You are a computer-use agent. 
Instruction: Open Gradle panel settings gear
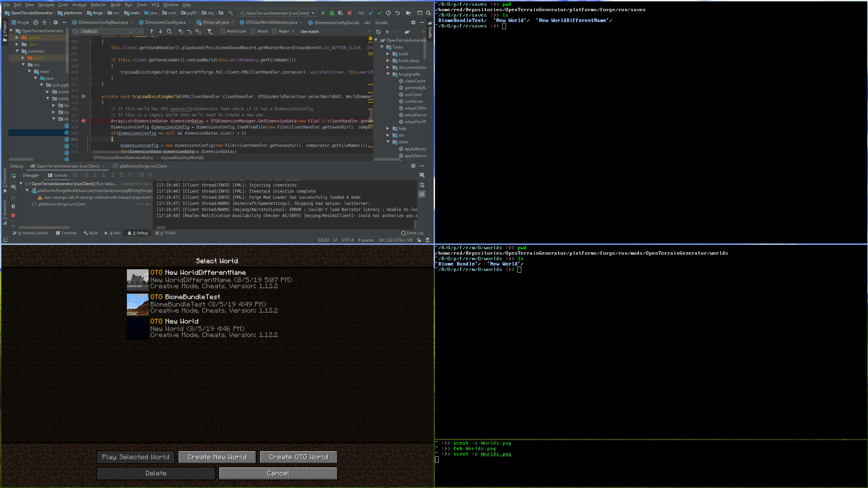(413, 22)
